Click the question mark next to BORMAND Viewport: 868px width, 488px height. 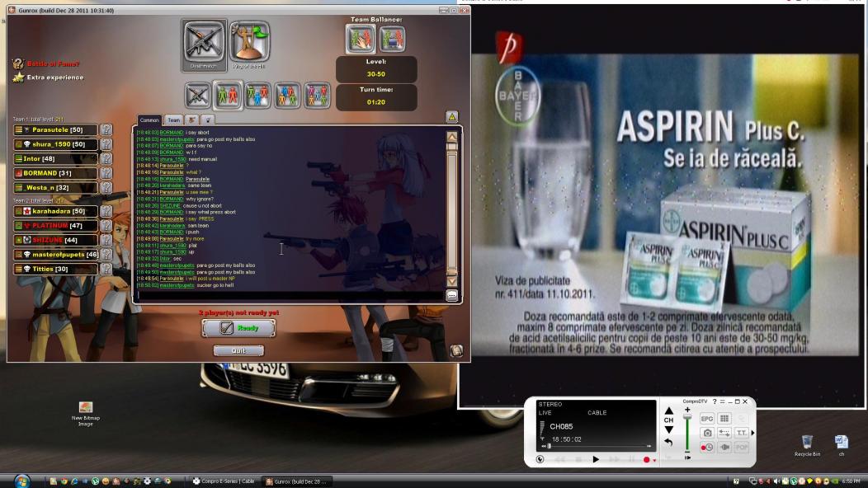pos(106,173)
